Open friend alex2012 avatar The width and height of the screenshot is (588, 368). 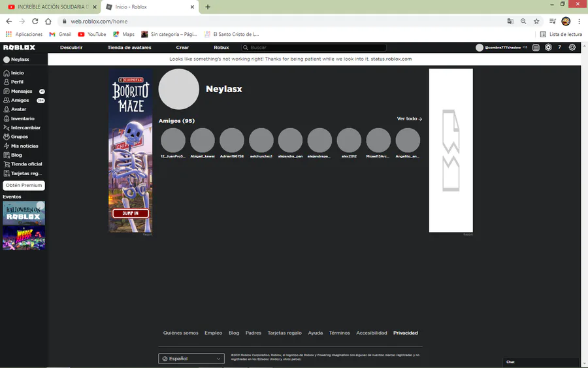point(349,141)
